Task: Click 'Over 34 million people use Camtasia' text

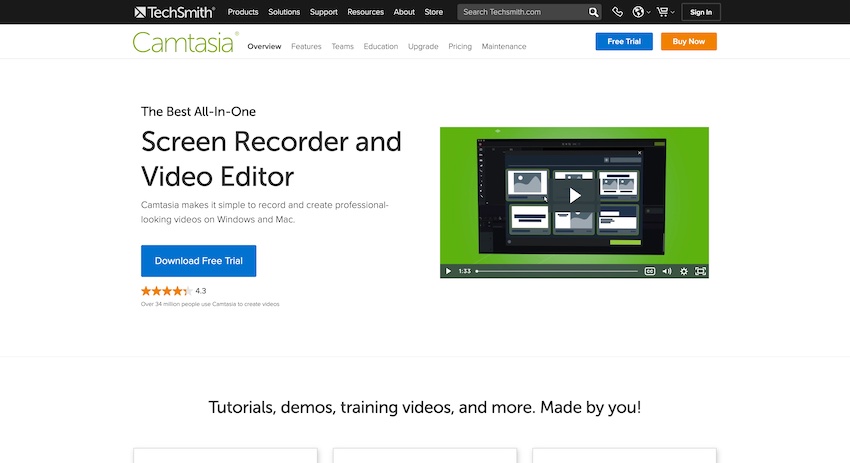Action: 210,304
